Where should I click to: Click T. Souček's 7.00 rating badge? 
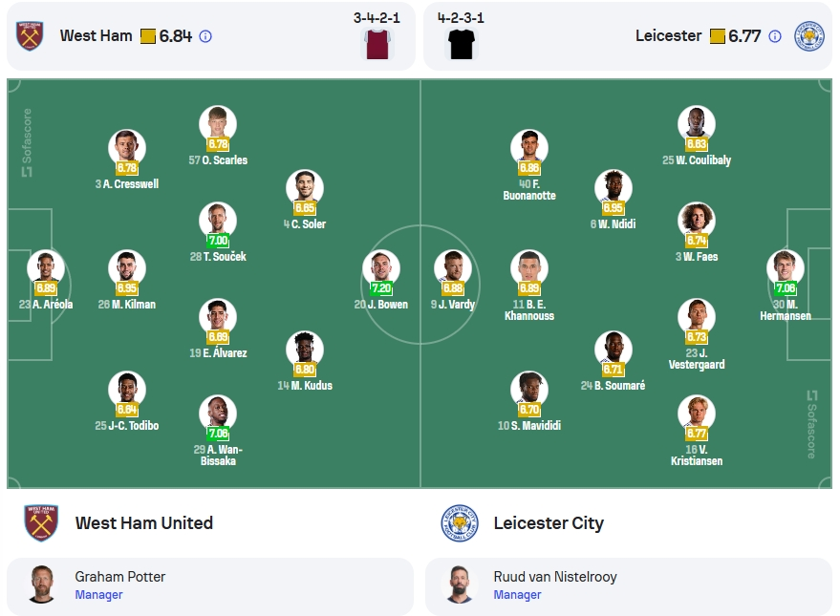coord(218,241)
